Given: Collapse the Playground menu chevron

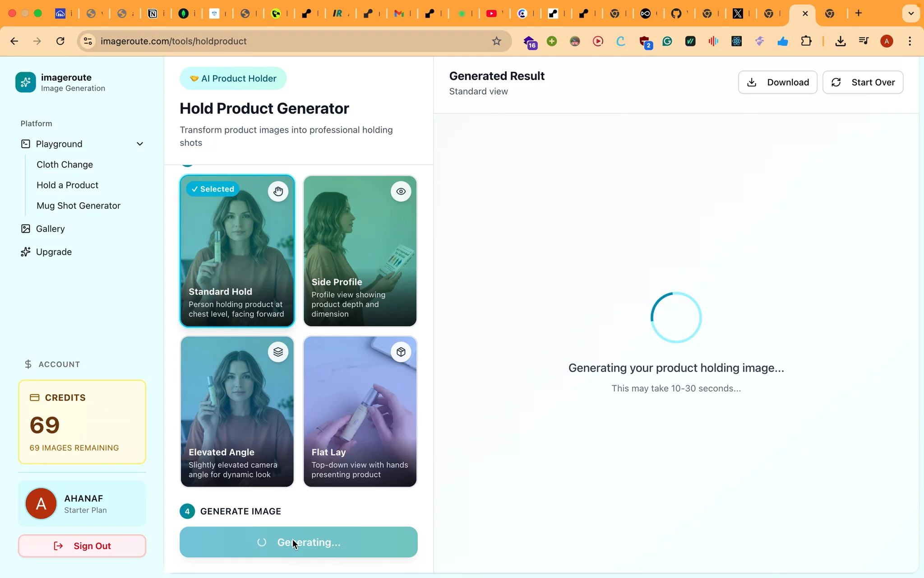Looking at the screenshot, I should (140, 144).
